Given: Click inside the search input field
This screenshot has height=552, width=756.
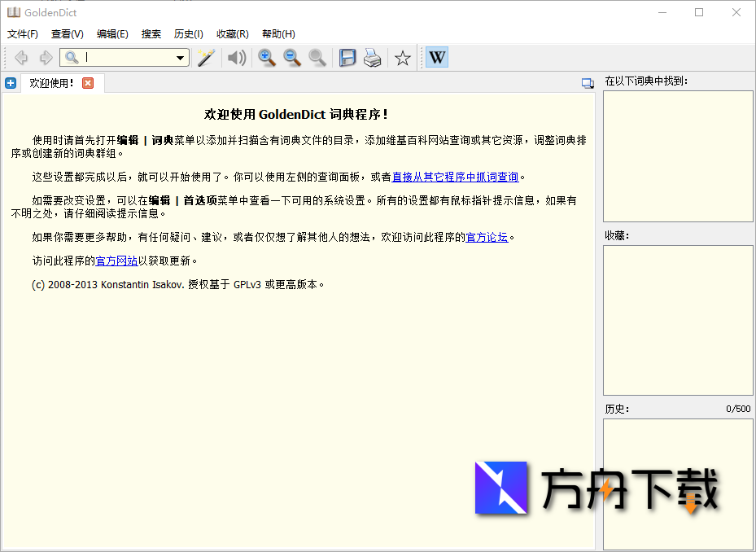Looking at the screenshot, I should pyautogui.click(x=122, y=58).
